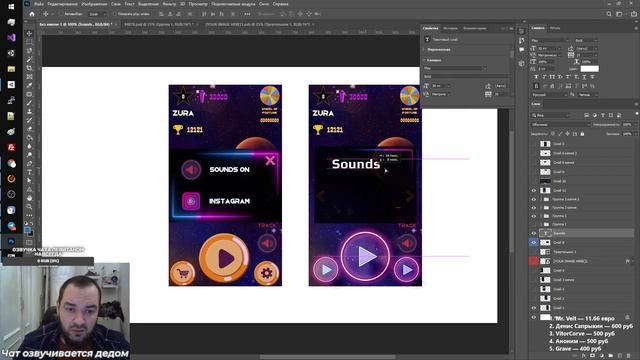The image size is (640, 360).
Task: Toggle Show Transform Controls checkbox
Action: 115,14
